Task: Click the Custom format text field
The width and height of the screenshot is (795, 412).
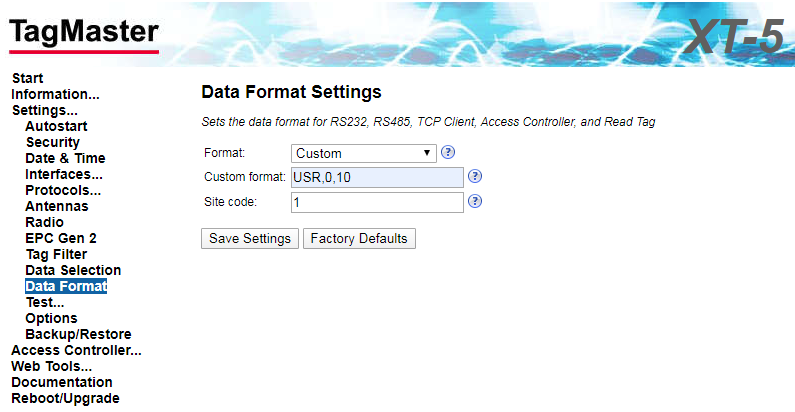Action: tap(377, 177)
